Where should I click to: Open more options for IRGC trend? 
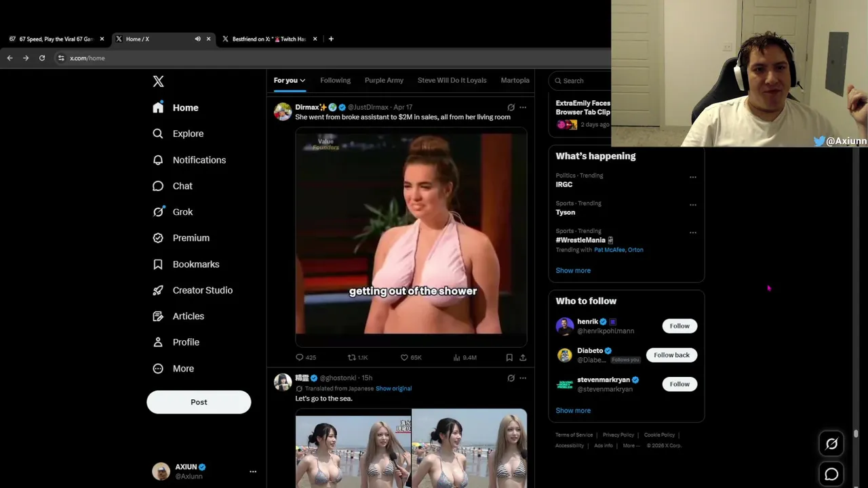(x=693, y=177)
